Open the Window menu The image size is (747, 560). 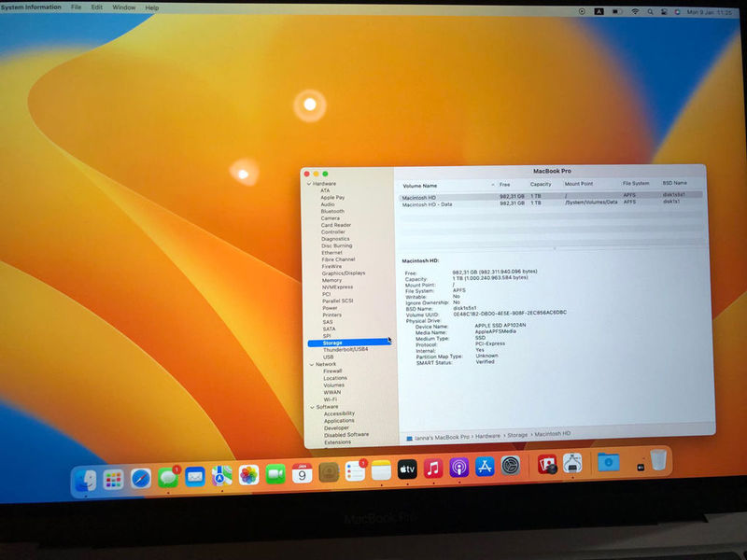[124, 7]
